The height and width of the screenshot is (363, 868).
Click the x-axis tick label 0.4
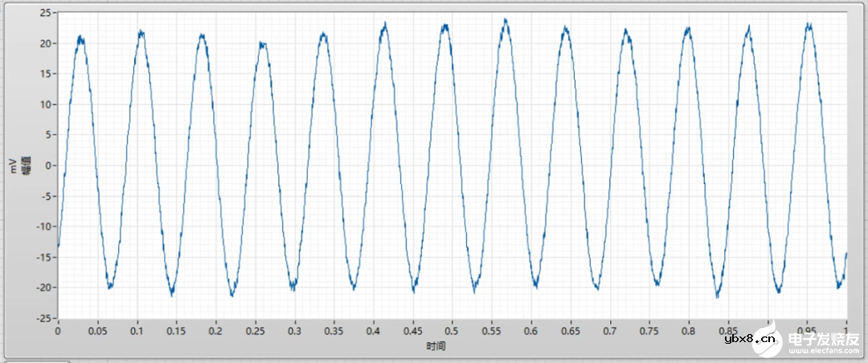(373, 330)
